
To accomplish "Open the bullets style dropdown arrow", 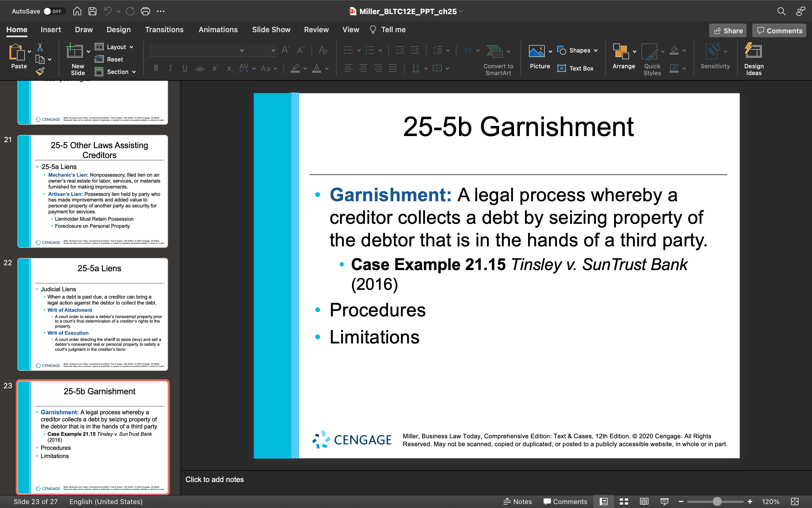I will (x=359, y=51).
